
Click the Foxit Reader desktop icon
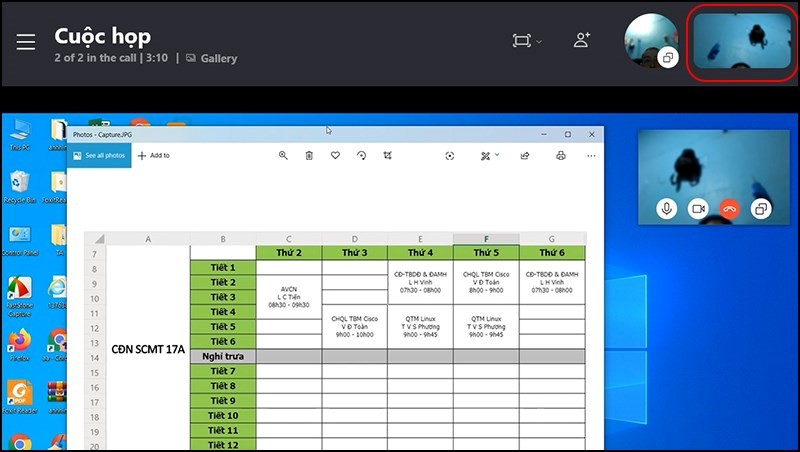(19, 398)
